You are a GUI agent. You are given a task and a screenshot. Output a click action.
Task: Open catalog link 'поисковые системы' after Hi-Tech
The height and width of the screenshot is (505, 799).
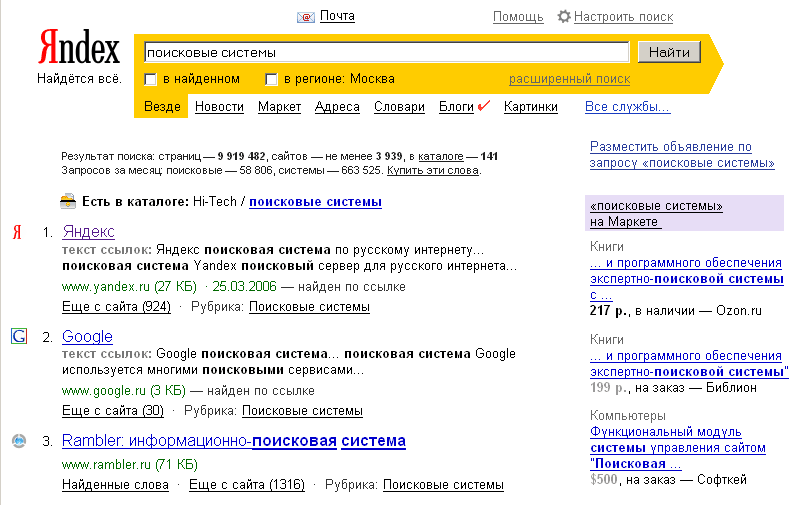315,202
